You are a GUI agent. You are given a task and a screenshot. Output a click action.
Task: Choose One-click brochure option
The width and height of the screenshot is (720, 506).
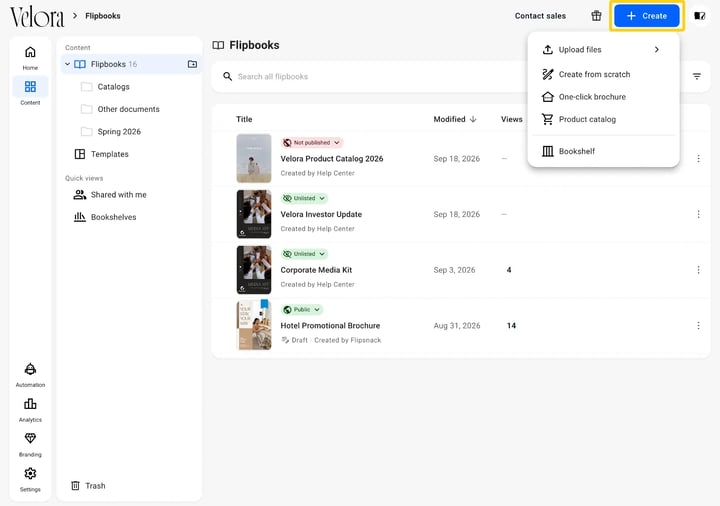[603, 97]
